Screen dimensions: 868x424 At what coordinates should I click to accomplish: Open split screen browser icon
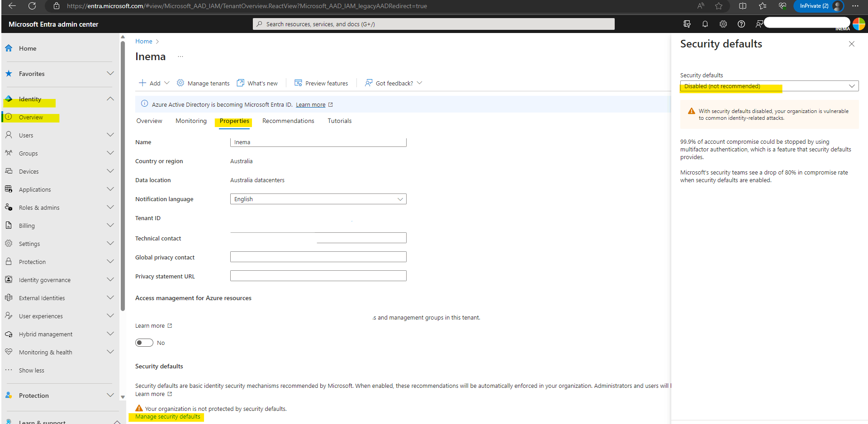click(742, 6)
